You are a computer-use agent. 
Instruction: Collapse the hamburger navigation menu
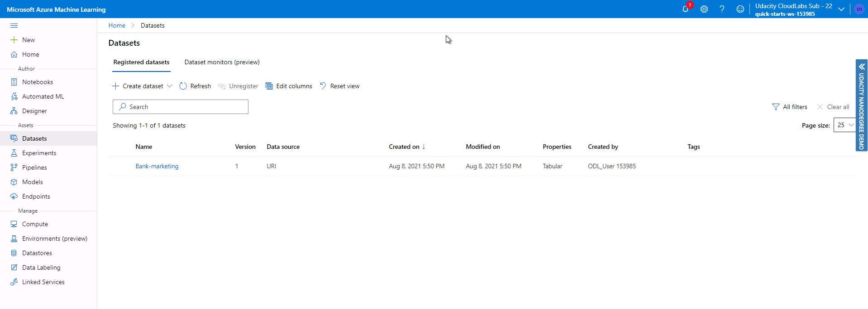tap(14, 25)
